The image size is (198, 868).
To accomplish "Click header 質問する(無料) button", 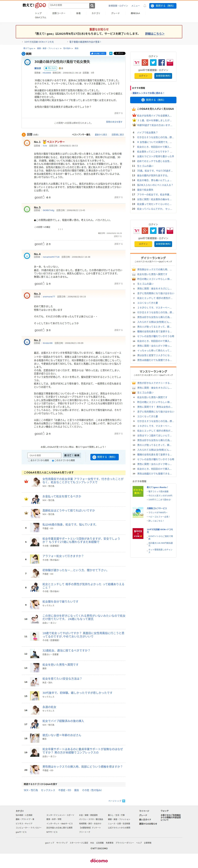I will click(163, 6).
